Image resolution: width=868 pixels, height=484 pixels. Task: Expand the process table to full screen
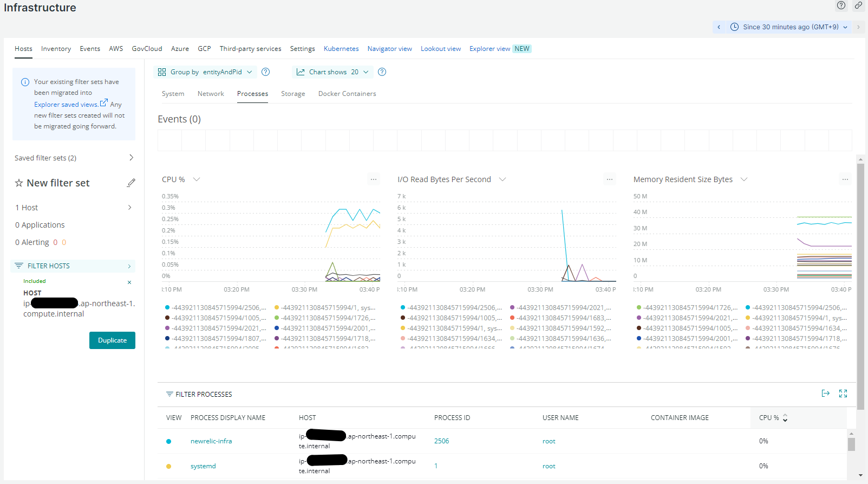(843, 393)
